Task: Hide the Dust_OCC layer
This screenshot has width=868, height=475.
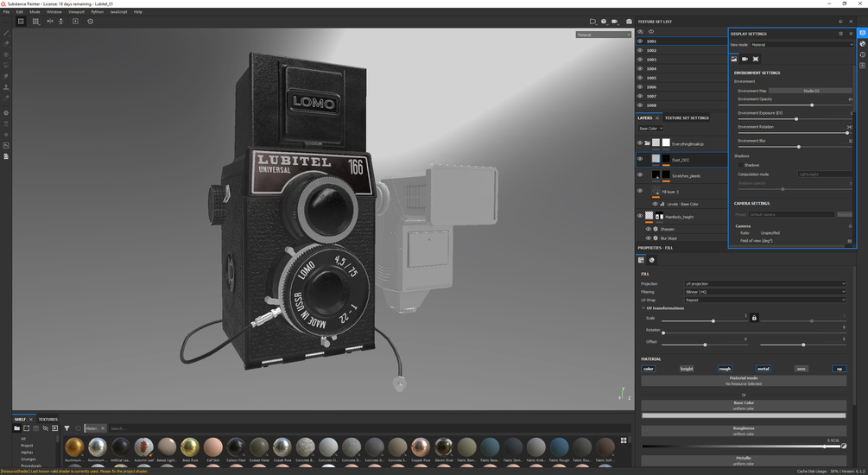Action: [640, 159]
